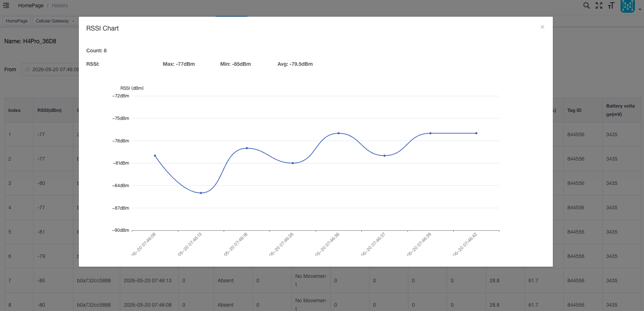Viewport: 644px width, 311px height.
Task: Toggle the sidebar hamburger menu icon
Action: click(x=6, y=5)
